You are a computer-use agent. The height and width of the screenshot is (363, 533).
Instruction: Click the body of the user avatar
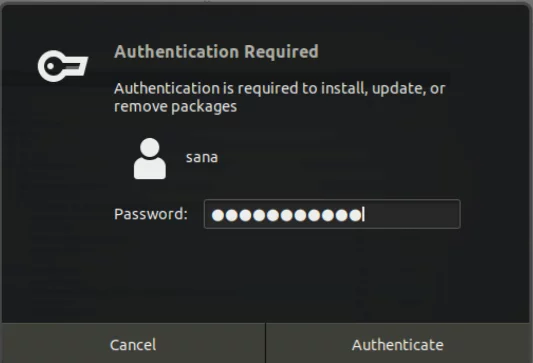click(150, 169)
